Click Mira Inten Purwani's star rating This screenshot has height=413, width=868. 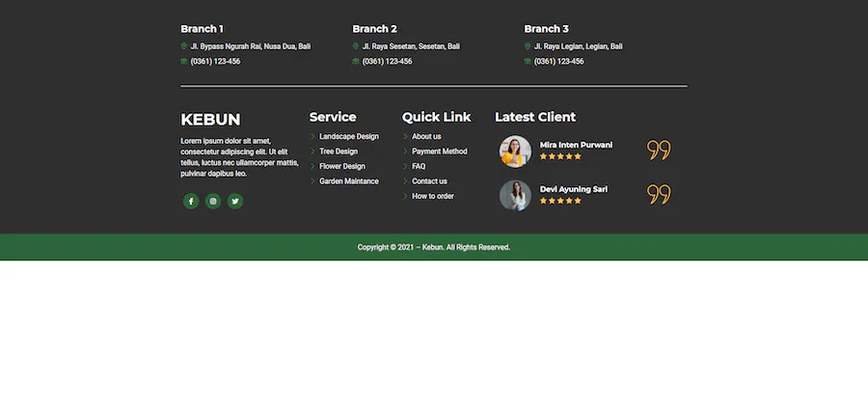[560, 156]
